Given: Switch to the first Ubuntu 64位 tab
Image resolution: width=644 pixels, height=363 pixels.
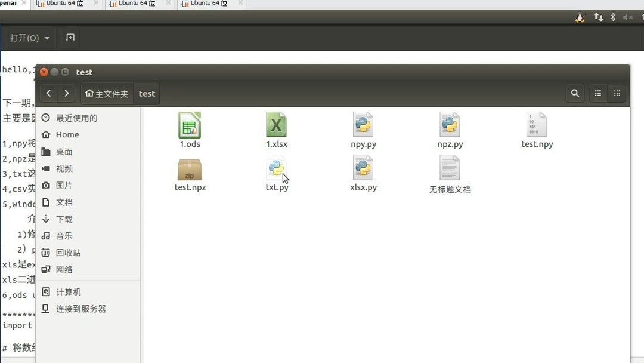Looking at the screenshot, I should click(x=63, y=4).
